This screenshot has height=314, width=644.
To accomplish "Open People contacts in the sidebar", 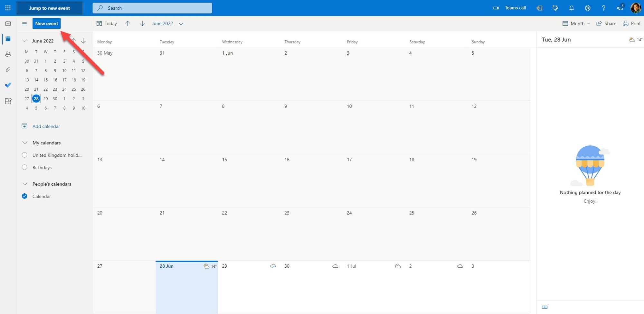I will 8,54.
